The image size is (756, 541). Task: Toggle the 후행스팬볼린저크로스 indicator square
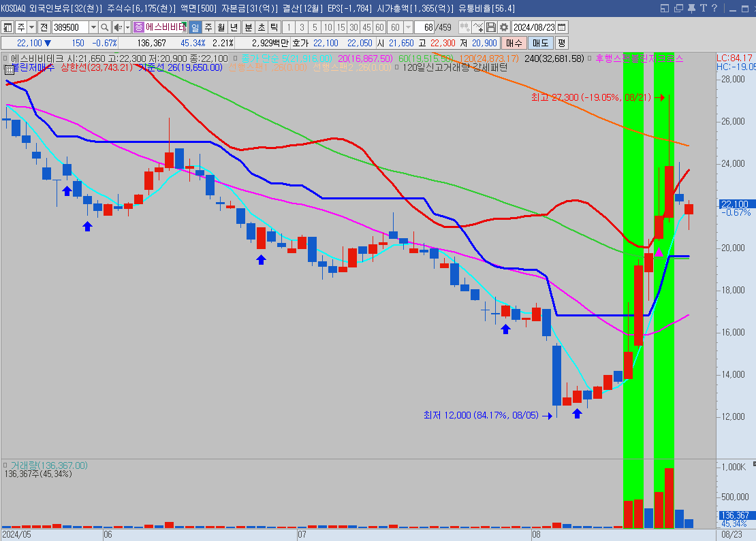(589, 59)
